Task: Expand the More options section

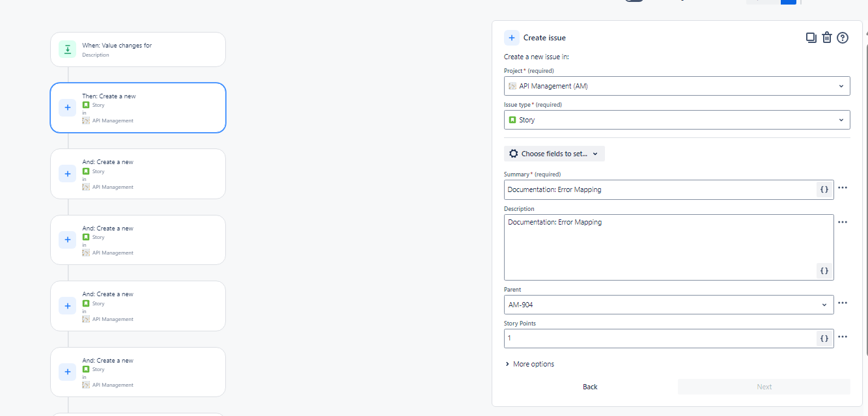Action: (x=529, y=364)
